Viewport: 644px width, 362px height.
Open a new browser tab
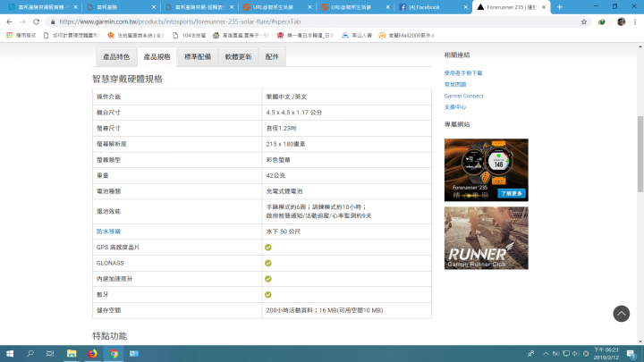pyautogui.click(x=559, y=7)
